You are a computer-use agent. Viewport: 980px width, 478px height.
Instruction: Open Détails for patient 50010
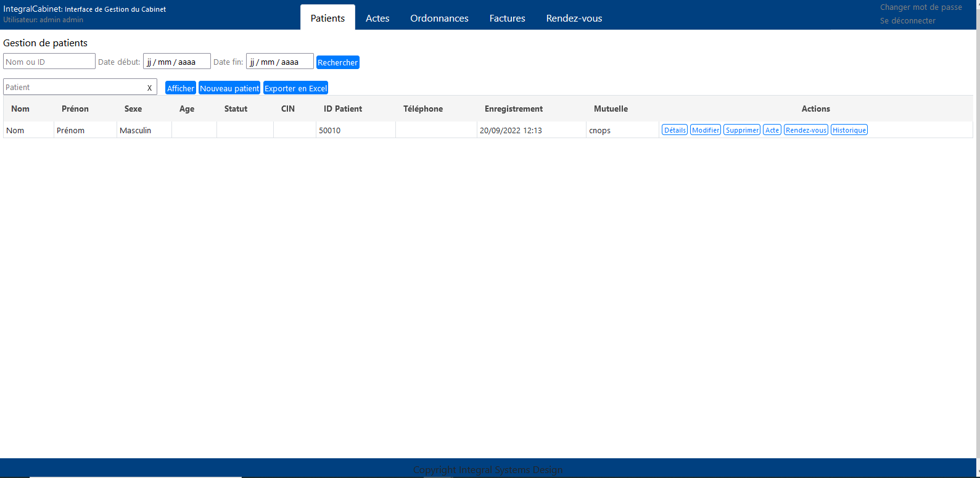[675, 130]
